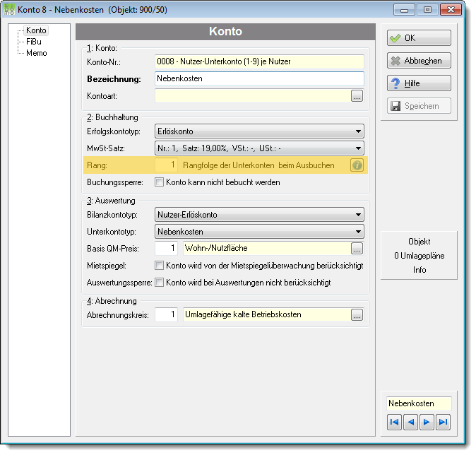Jump to the last account record
Viewport: 476px width, 455px height.
[443, 422]
